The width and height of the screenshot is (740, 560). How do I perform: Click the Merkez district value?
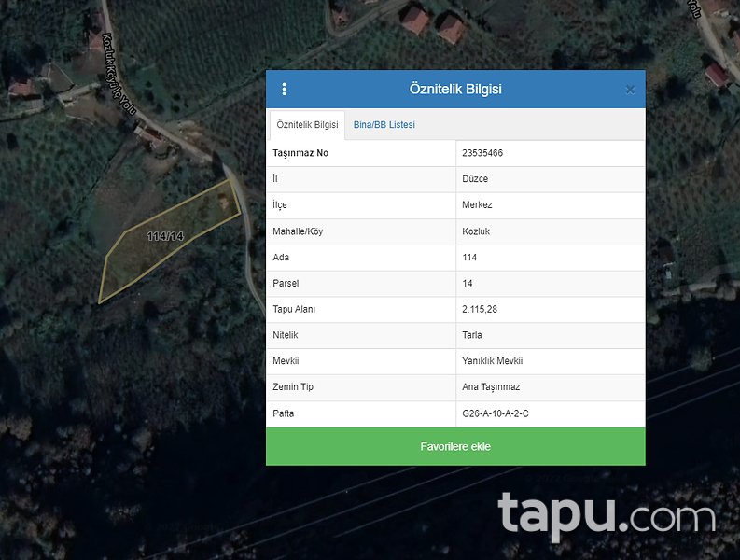(x=477, y=205)
